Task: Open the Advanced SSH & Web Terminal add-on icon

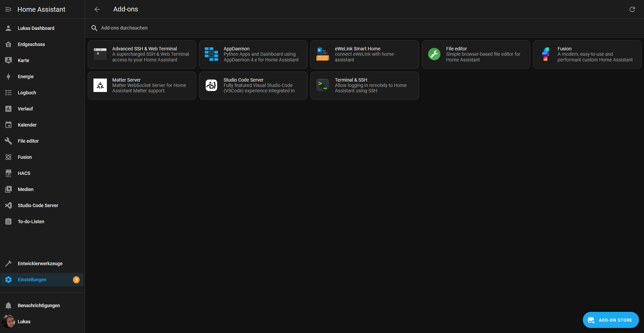Action: coord(99,54)
